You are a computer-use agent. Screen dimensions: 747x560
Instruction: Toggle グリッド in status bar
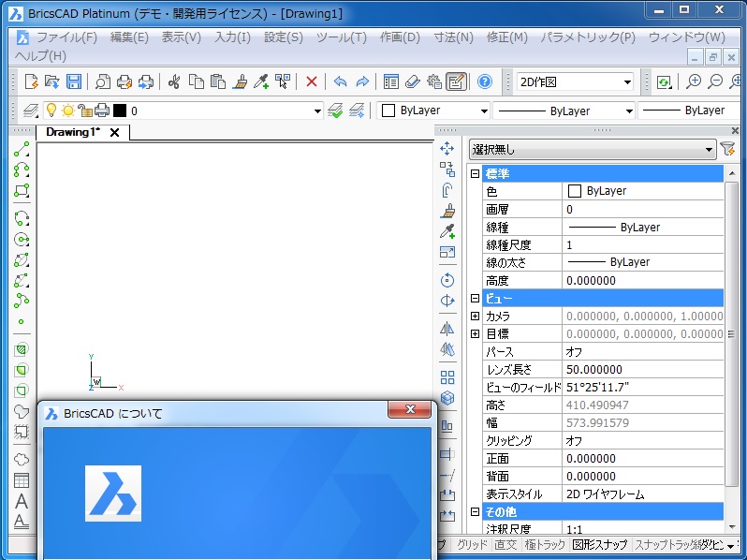tap(472, 544)
